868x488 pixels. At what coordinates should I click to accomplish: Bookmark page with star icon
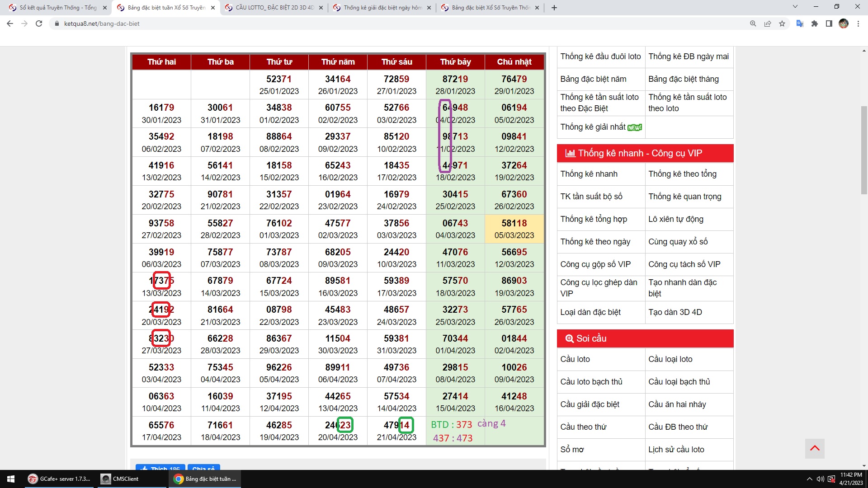click(782, 23)
